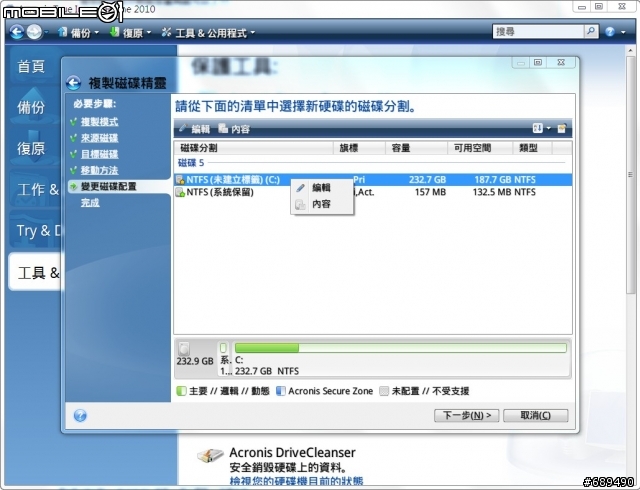Image resolution: width=640 pixels, height=490 pixels.
Task: Click 編輯 pencil in partition toolbar
Action: [194, 129]
